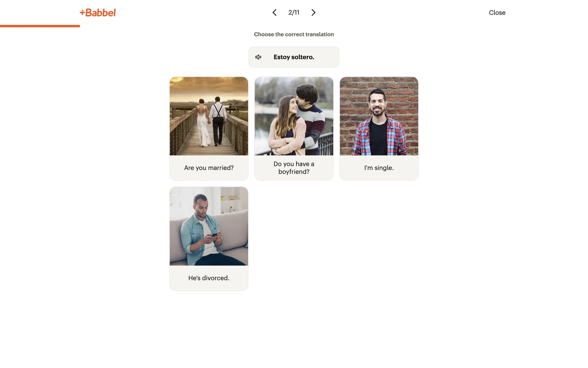Choose "Are you married?" answer
The image size is (588, 368).
tap(209, 168)
